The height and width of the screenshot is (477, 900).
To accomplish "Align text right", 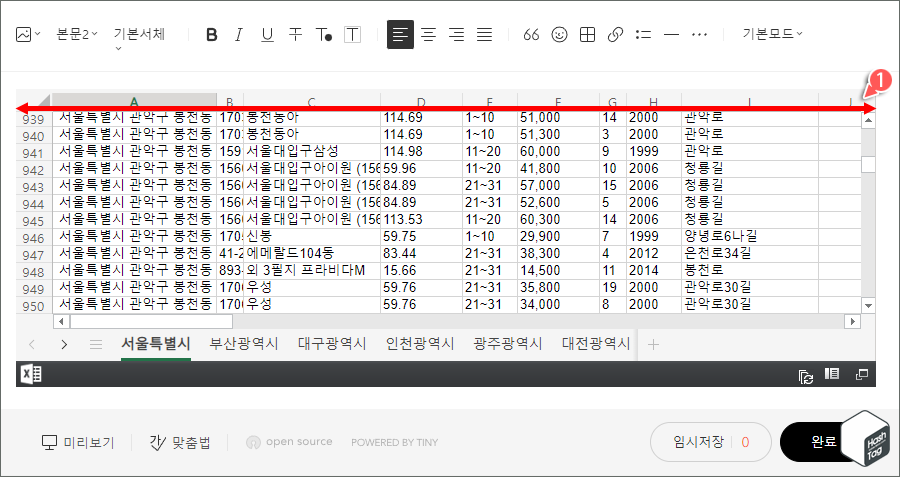I will (456, 35).
